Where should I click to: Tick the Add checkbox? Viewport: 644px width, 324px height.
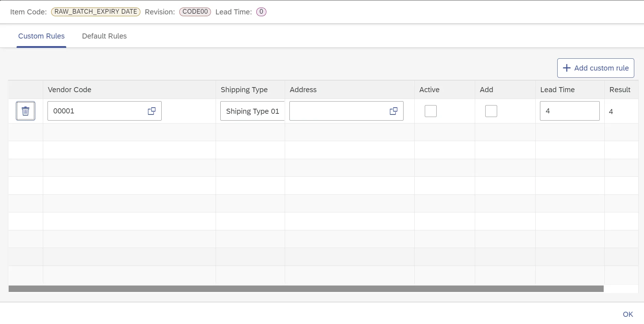click(x=491, y=111)
